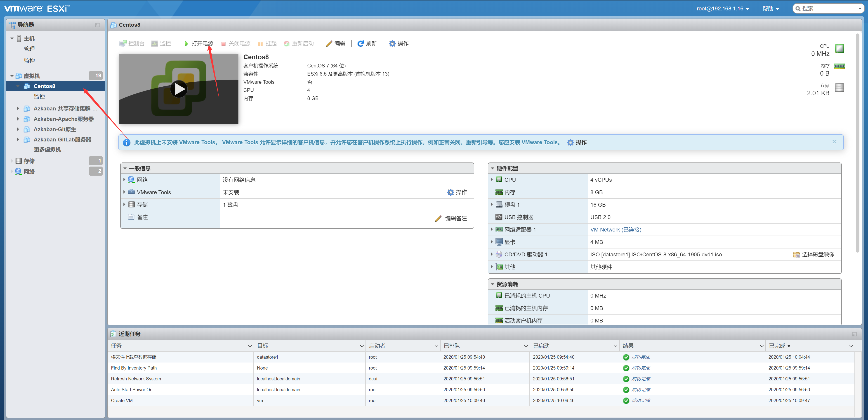
Task: Click the 关闭电源 power off button
Action: (236, 43)
